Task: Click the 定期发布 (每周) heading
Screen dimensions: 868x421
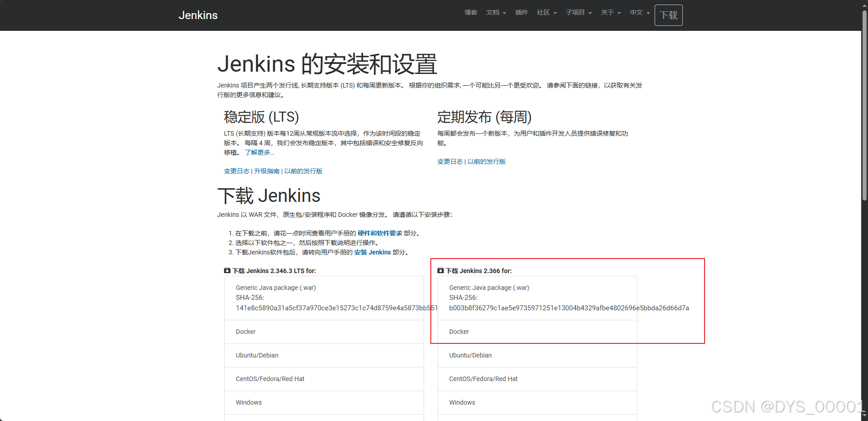Action: pos(484,117)
